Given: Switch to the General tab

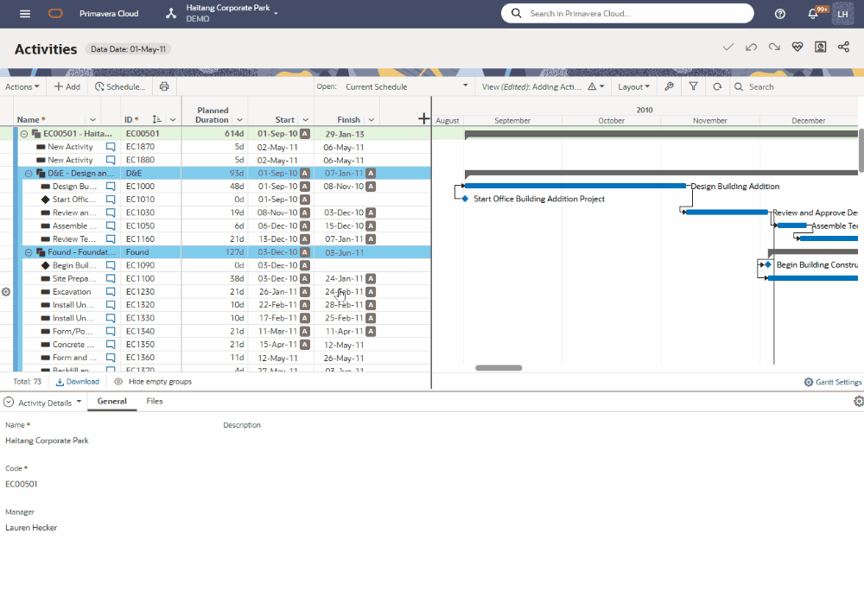Looking at the screenshot, I should (x=111, y=401).
